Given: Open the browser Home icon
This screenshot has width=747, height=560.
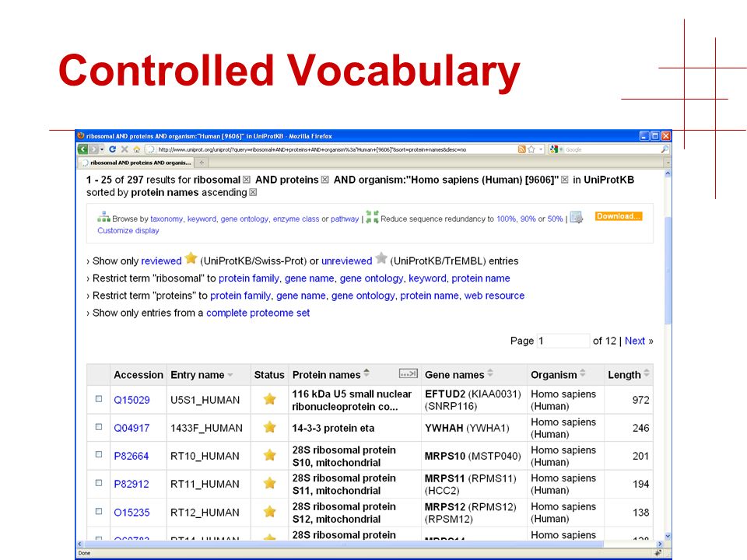Looking at the screenshot, I should coord(137,149).
